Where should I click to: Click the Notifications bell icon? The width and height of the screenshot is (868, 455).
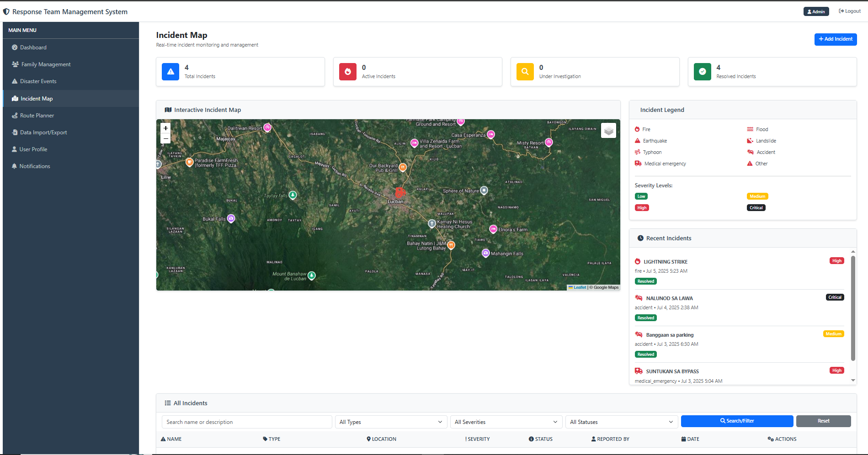click(14, 166)
